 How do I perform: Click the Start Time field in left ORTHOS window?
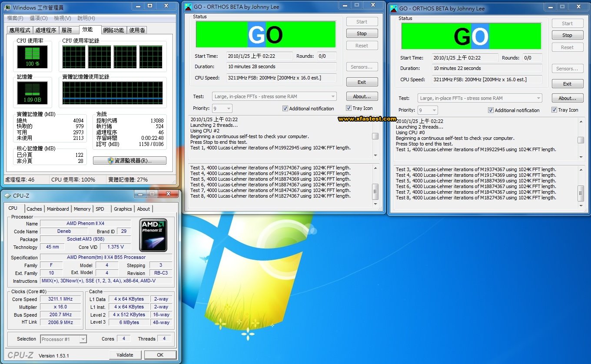[259, 56]
